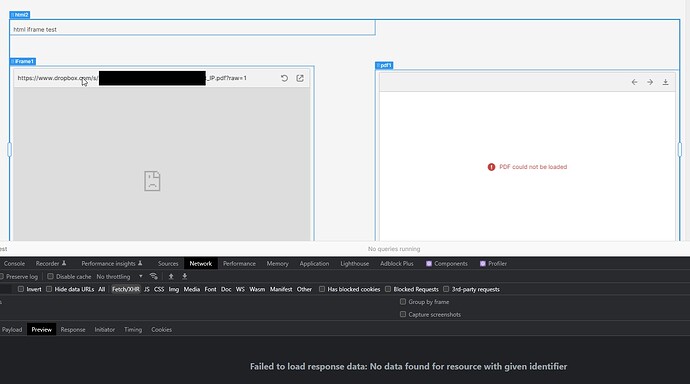This screenshot has width=690, height=384.
Task: Click 'No queries running' status text
Action: pos(394,249)
